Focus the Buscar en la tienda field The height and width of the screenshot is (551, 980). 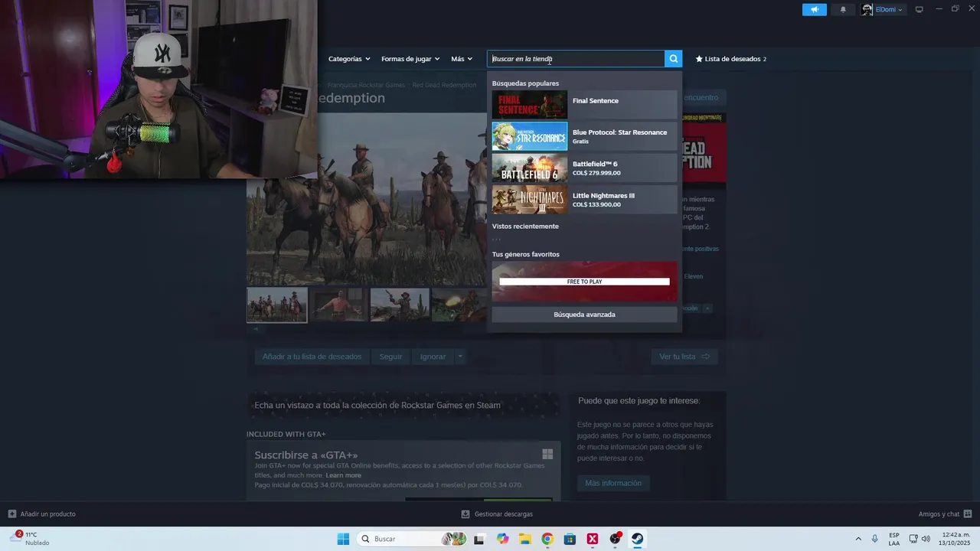tap(576, 59)
